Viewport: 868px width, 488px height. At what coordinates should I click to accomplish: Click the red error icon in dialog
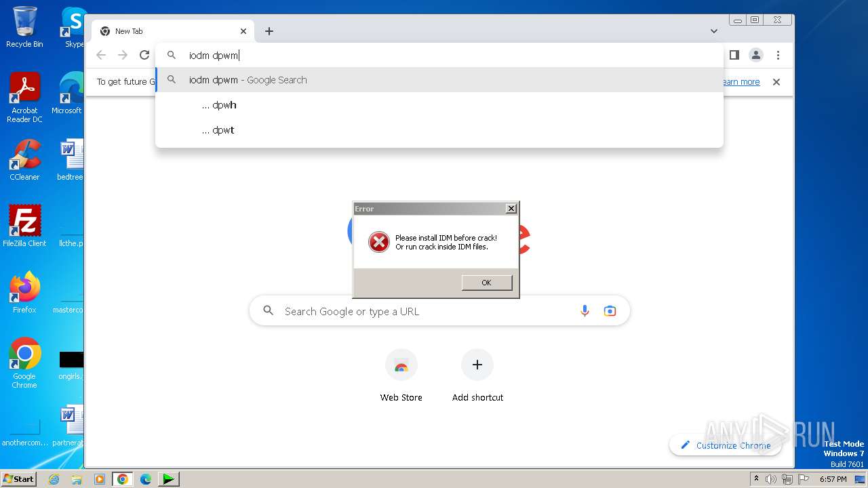coord(378,242)
